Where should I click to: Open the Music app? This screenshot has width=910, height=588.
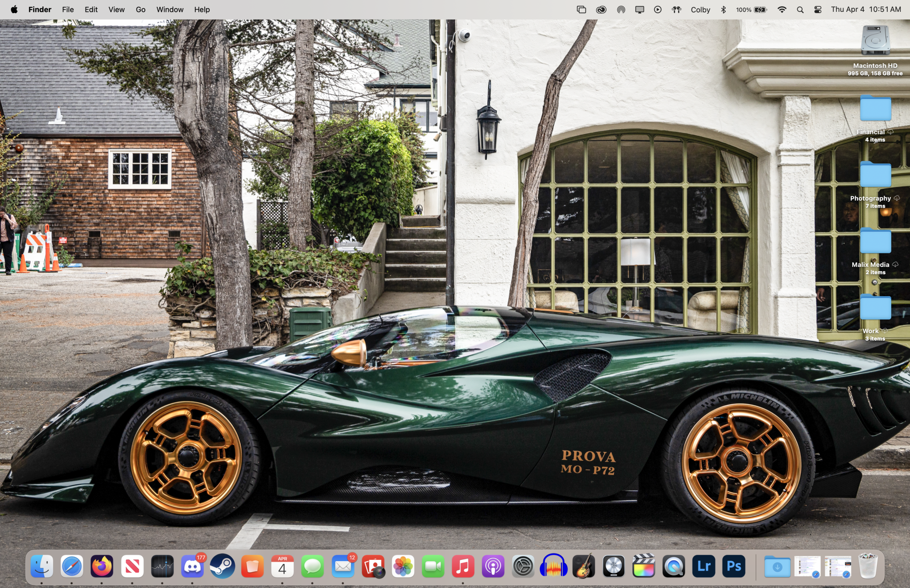[463, 566]
